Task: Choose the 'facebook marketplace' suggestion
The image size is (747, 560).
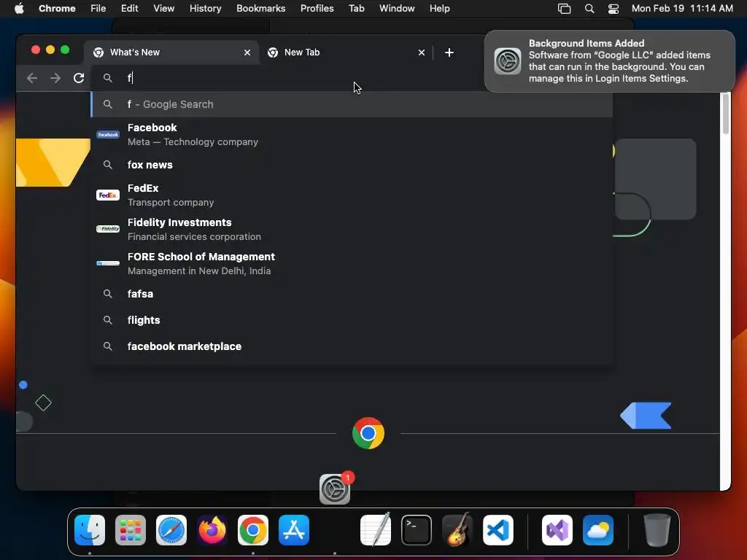Action: coord(352,346)
